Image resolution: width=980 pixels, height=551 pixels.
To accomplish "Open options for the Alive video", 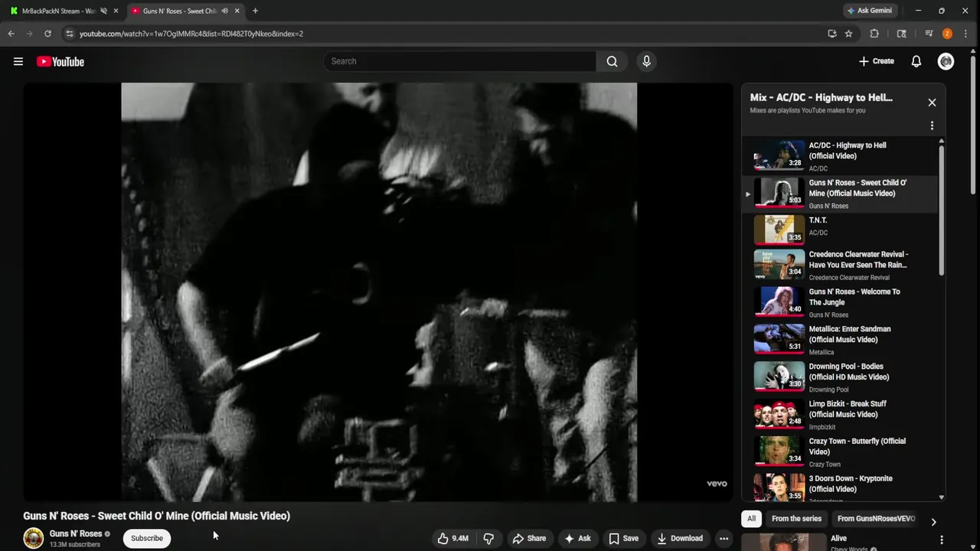I will pos(941,540).
